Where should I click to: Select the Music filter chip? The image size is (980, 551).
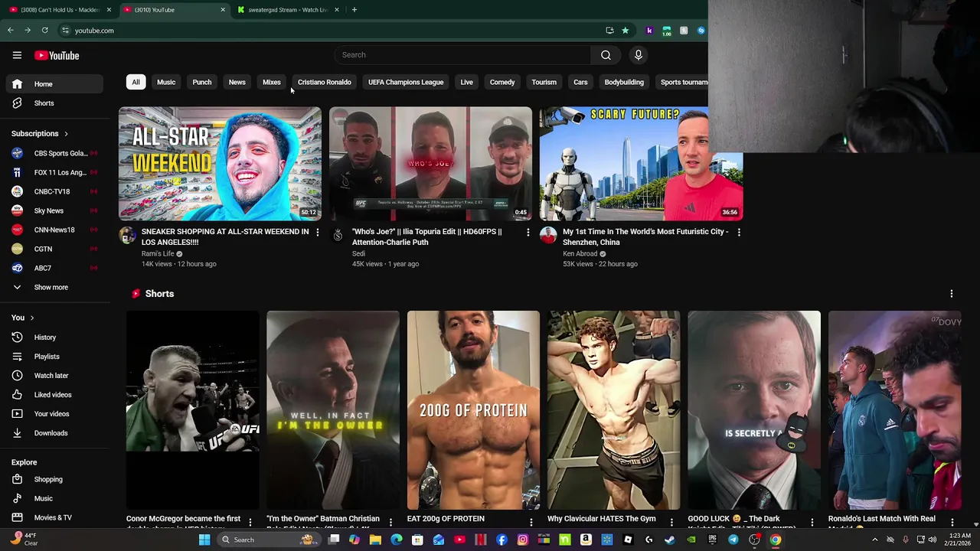pyautogui.click(x=166, y=82)
